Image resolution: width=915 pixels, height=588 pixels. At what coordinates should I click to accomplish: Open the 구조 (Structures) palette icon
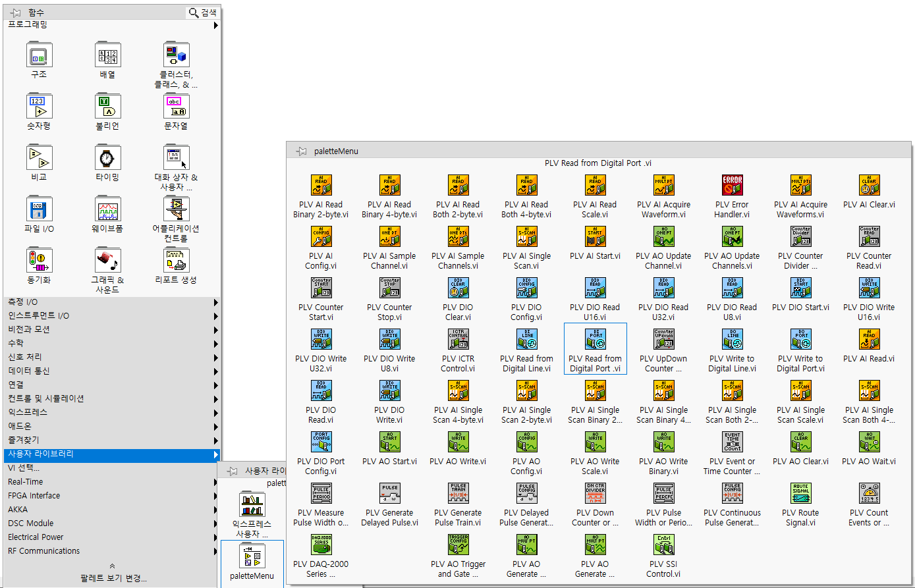(39, 55)
